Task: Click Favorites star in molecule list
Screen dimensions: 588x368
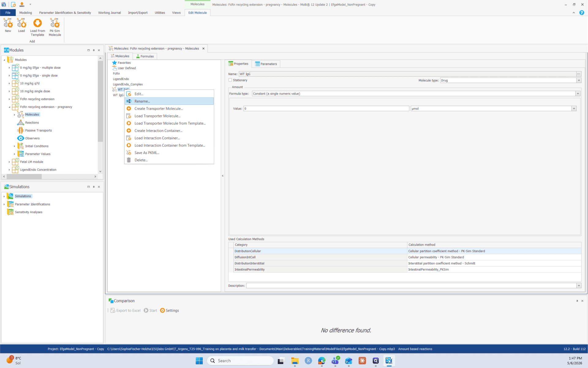Action: (x=115, y=63)
